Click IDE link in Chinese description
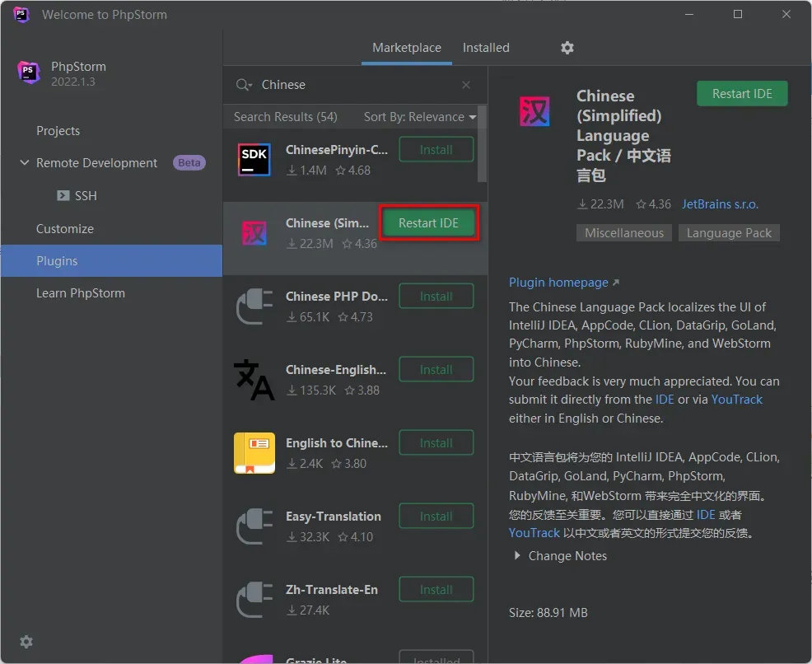The height and width of the screenshot is (664, 812). click(x=706, y=514)
